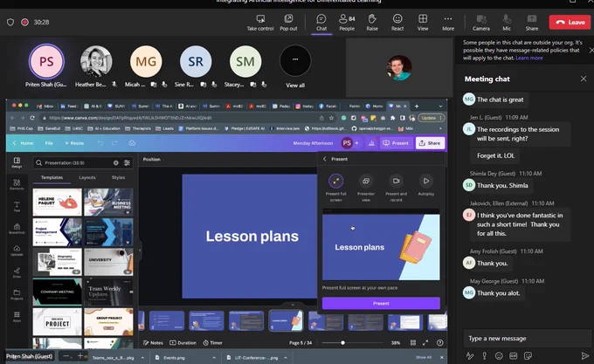Open the People participants list

tap(347, 23)
